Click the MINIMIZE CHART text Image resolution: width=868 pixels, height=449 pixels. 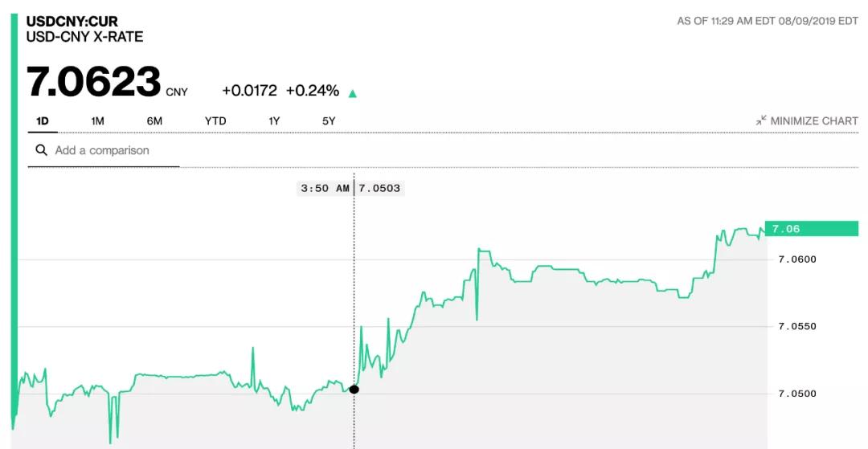(814, 120)
